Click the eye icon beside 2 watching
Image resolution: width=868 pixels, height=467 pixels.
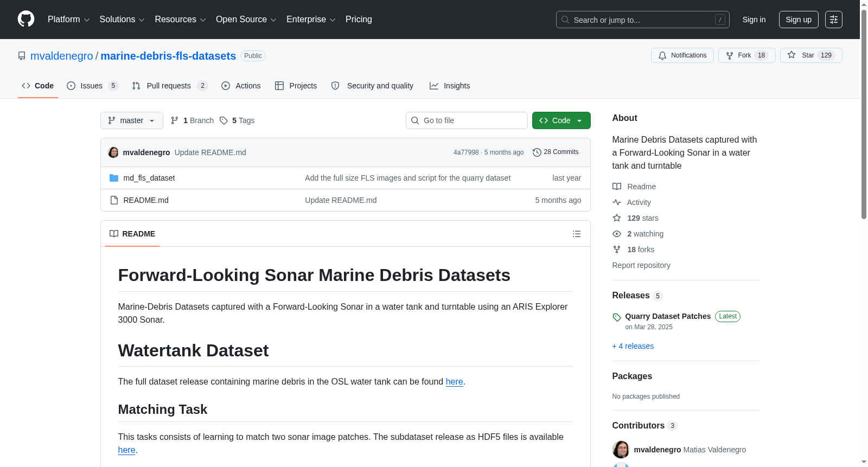pos(617,234)
